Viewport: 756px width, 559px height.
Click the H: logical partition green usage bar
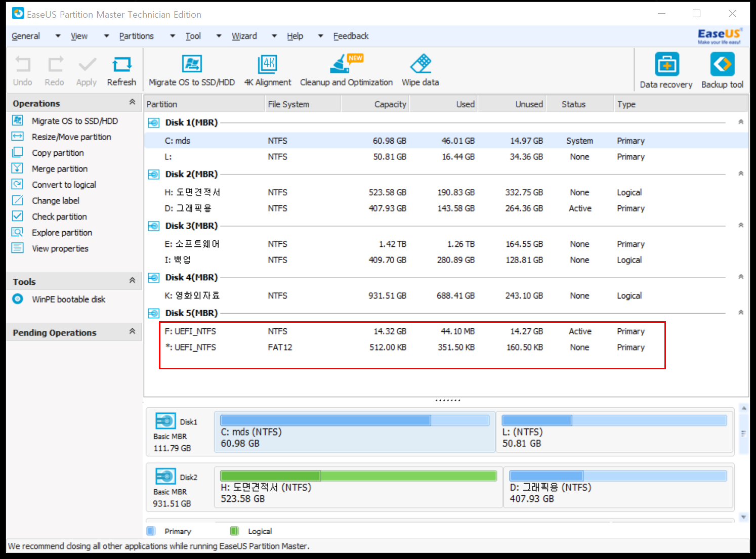[358, 476]
